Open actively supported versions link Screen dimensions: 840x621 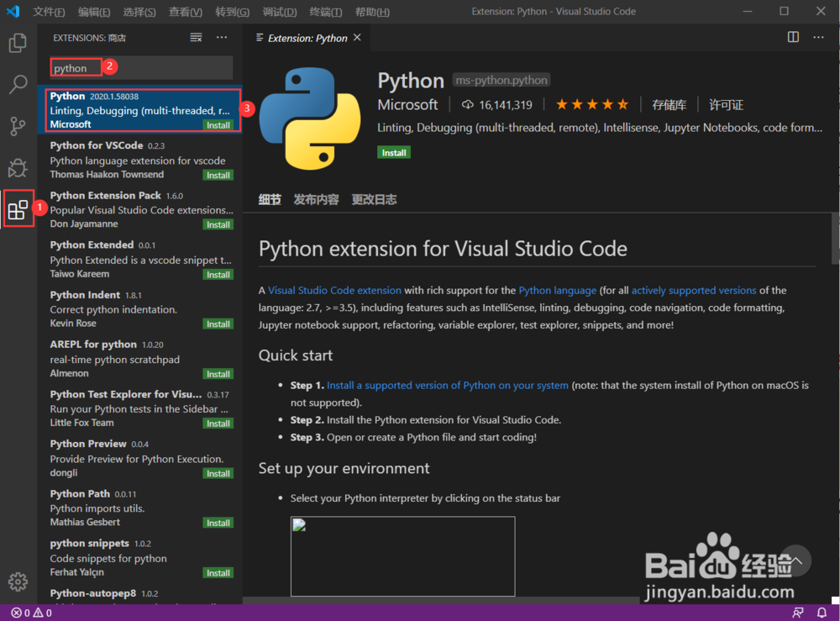click(x=694, y=291)
